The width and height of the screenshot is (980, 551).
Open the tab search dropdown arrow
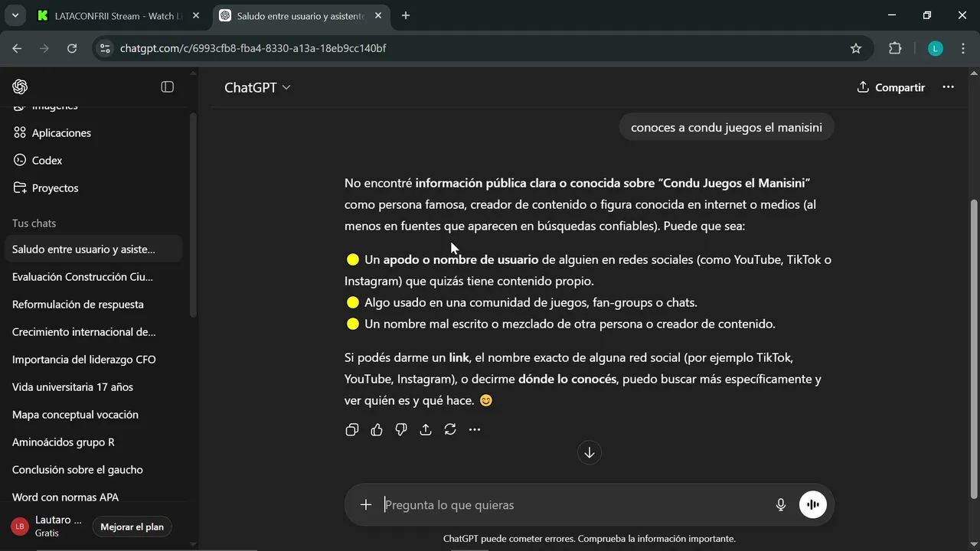tap(15, 15)
